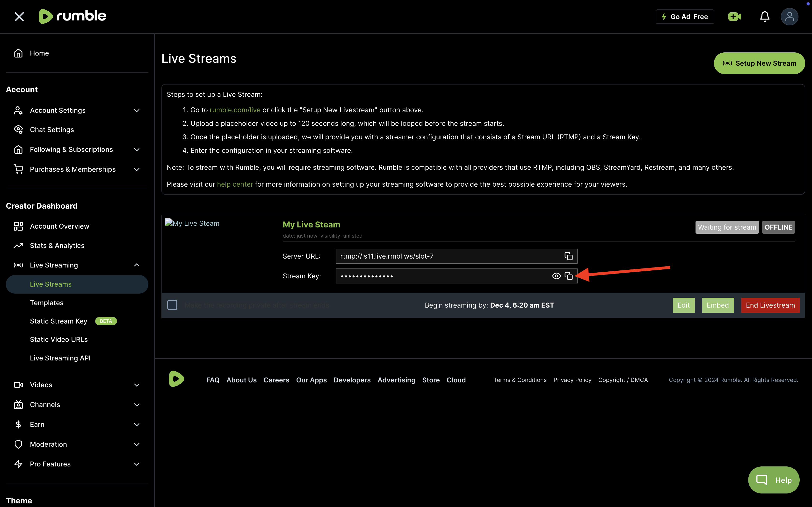Expand the Moderation section

[137, 444]
